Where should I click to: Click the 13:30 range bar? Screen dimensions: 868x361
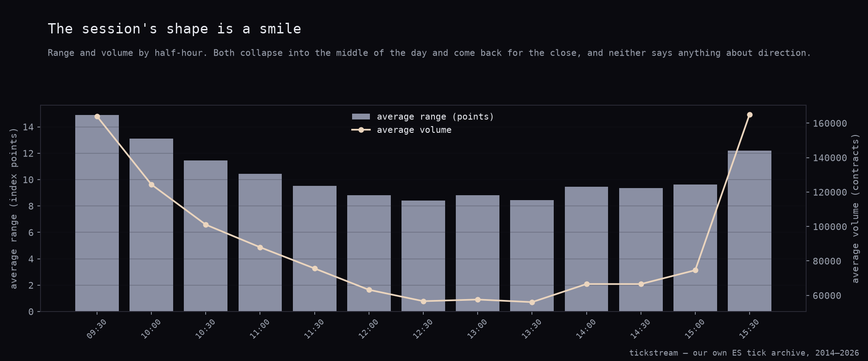[532, 256]
